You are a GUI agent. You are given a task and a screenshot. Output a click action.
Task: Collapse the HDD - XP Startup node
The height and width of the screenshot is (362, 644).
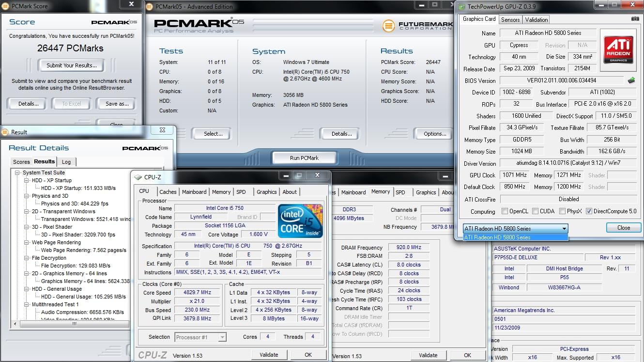27,180
